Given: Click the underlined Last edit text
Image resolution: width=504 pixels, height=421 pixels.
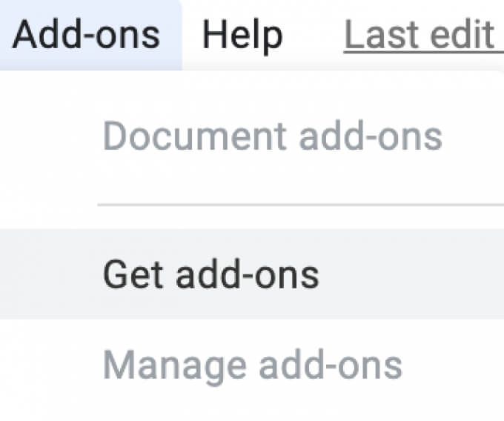Looking at the screenshot, I should (x=424, y=35).
